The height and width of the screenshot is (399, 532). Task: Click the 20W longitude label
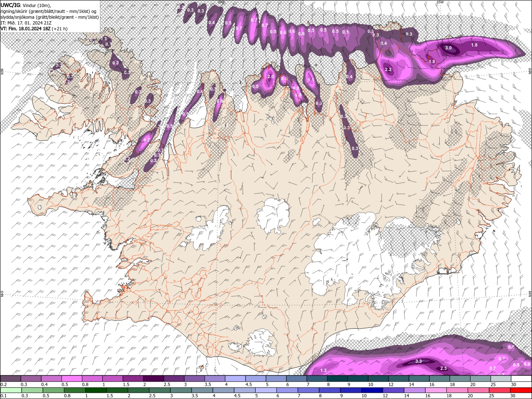click(221, 2)
